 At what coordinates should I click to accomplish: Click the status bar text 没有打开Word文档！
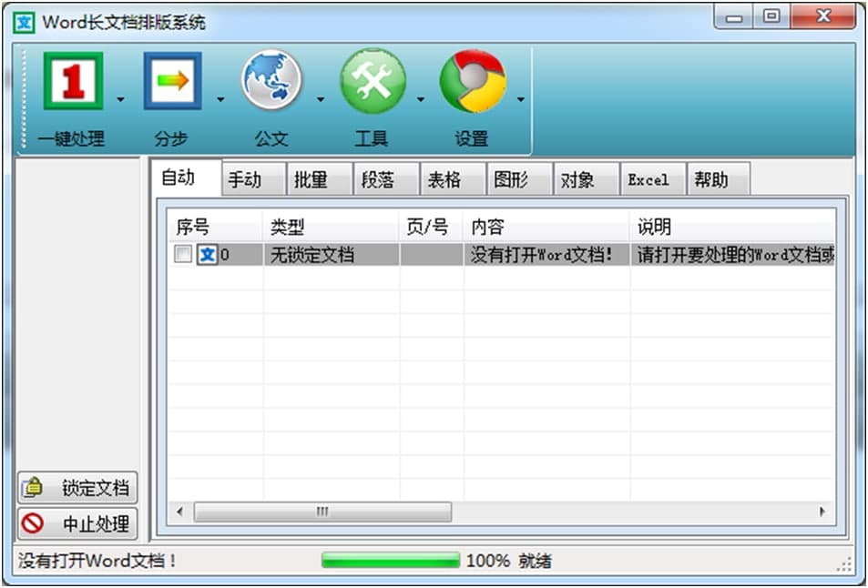coord(97,561)
